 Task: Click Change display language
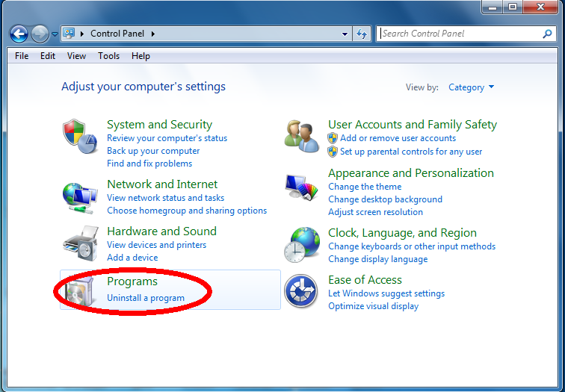377,259
